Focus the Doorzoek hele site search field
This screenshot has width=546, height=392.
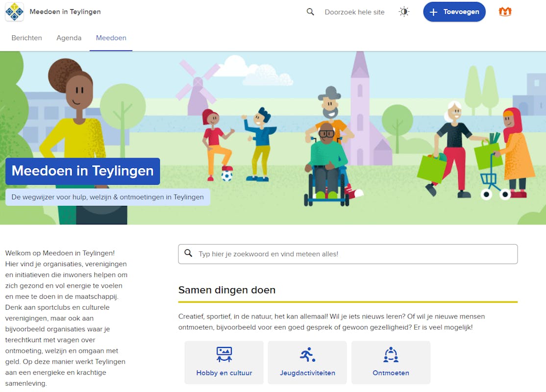point(354,12)
